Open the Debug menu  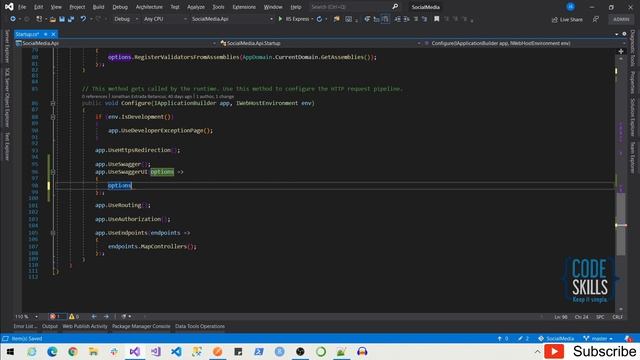point(120,7)
